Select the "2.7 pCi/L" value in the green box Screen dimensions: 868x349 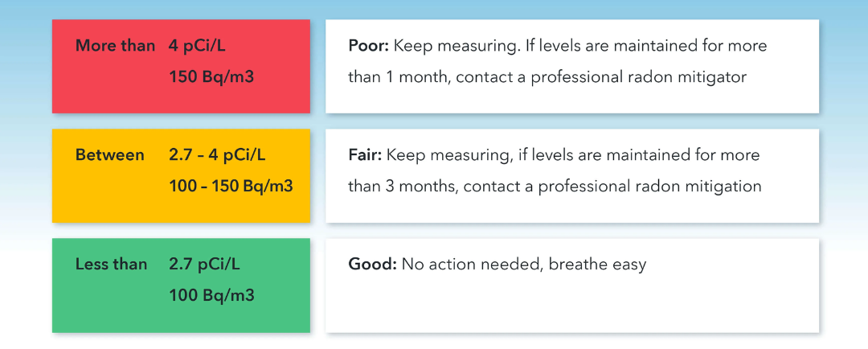point(205,264)
